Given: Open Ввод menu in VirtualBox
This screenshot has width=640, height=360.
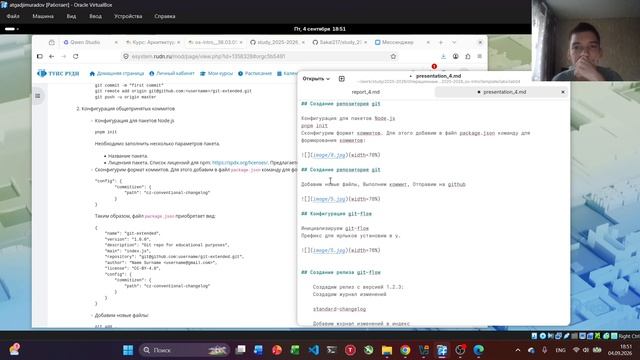Looking at the screenshot, I should (x=96, y=16).
